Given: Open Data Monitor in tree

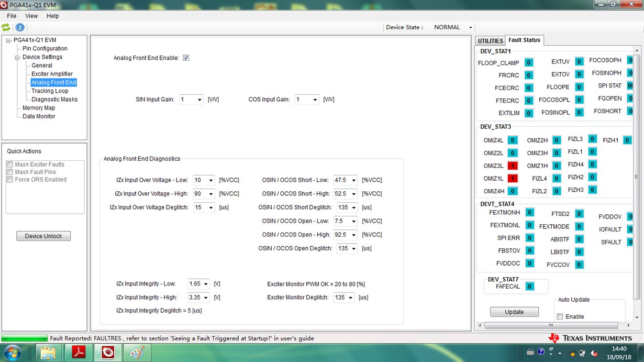Looking at the screenshot, I should [x=39, y=116].
